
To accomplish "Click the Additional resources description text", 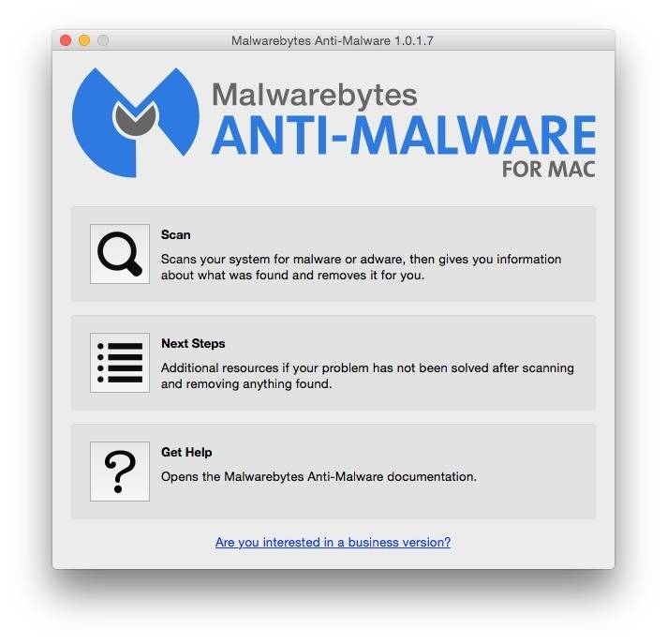I will [x=367, y=375].
